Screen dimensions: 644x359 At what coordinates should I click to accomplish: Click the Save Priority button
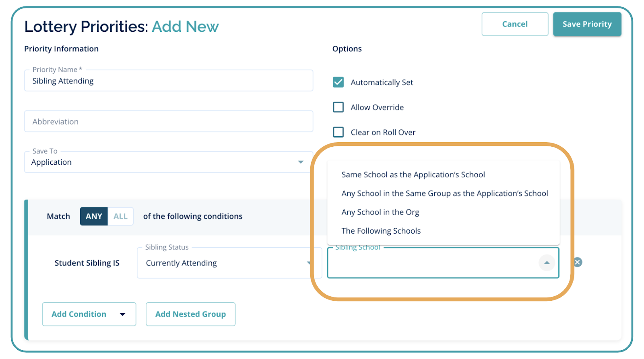click(587, 24)
